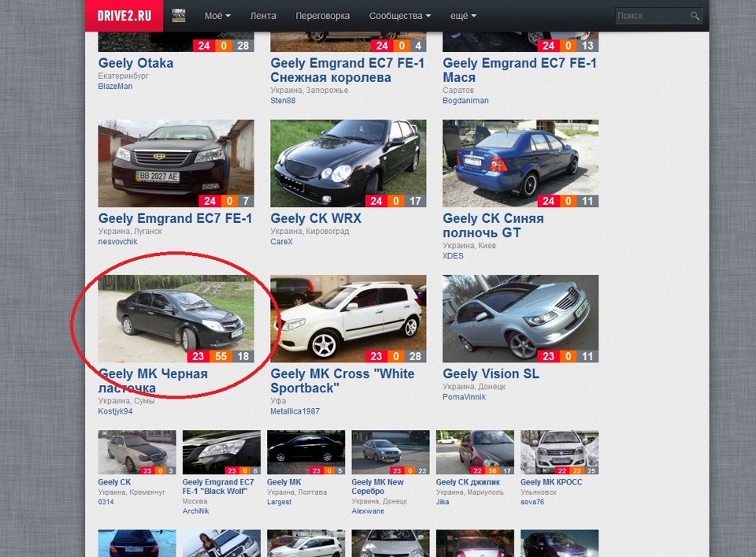This screenshot has height=557, width=756.
Task: Open Geely CK link by user 0314
Action: click(114, 482)
